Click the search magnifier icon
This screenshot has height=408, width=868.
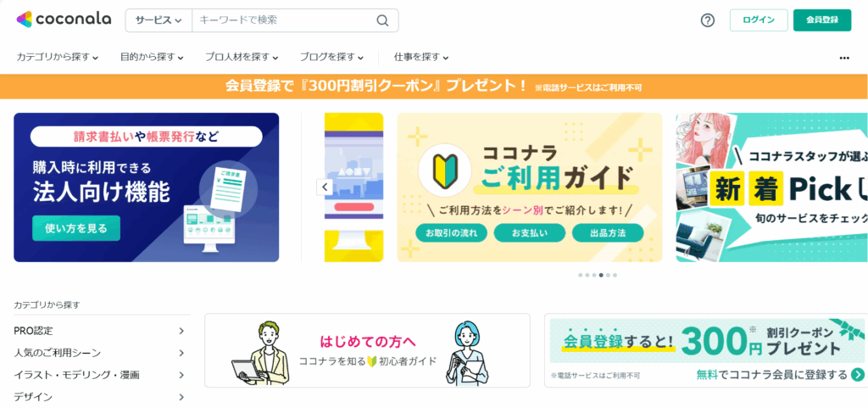[x=382, y=20]
